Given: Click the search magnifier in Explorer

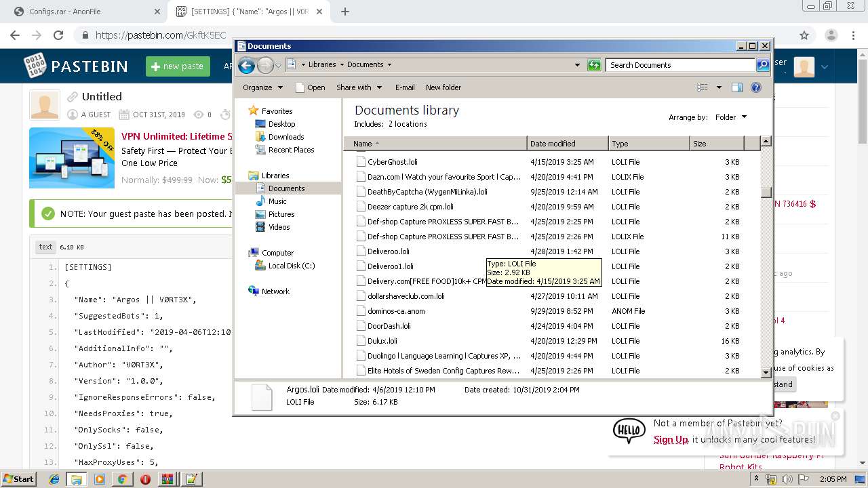Looking at the screenshot, I should [763, 65].
